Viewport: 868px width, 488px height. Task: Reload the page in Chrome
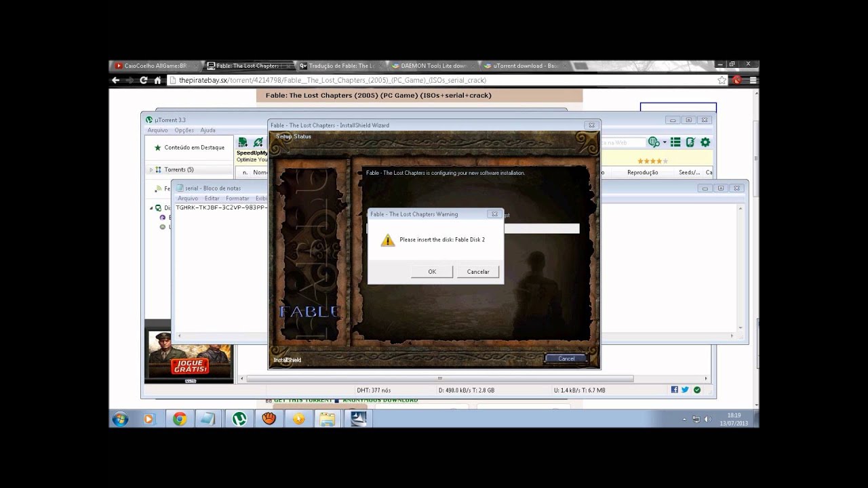pyautogui.click(x=143, y=80)
